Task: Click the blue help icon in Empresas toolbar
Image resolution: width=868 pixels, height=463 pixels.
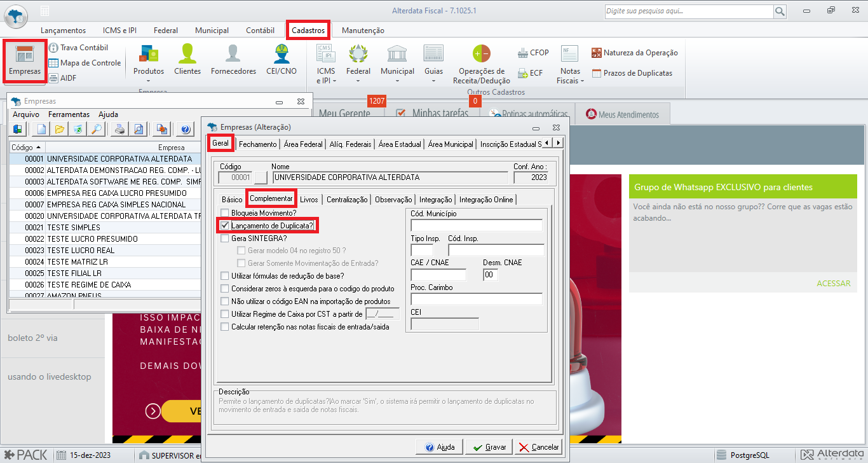Action: click(x=186, y=129)
